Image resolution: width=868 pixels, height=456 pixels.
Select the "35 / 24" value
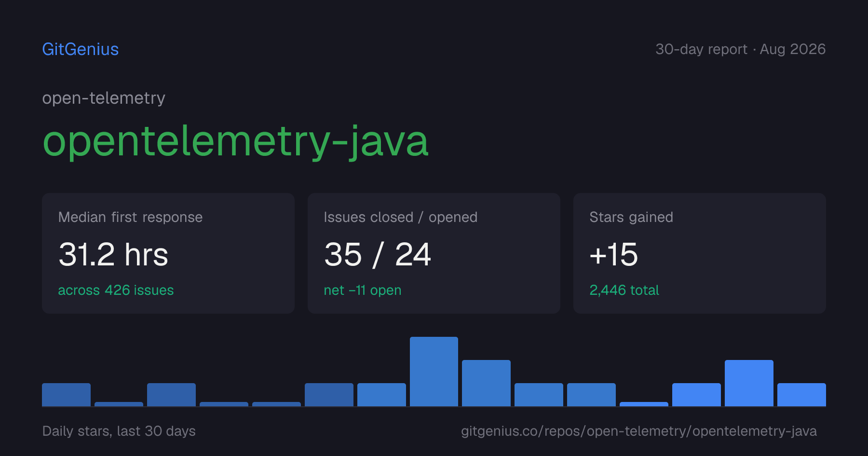[378, 254]
